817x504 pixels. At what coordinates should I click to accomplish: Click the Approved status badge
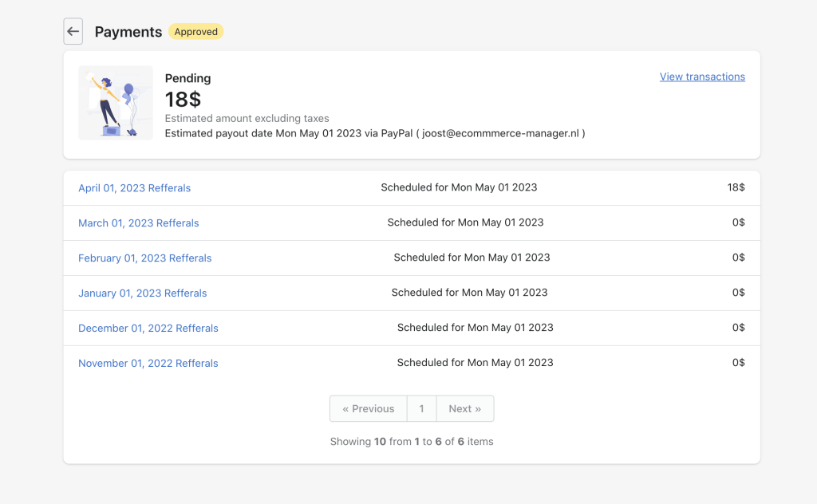click(x=196, y=32)
